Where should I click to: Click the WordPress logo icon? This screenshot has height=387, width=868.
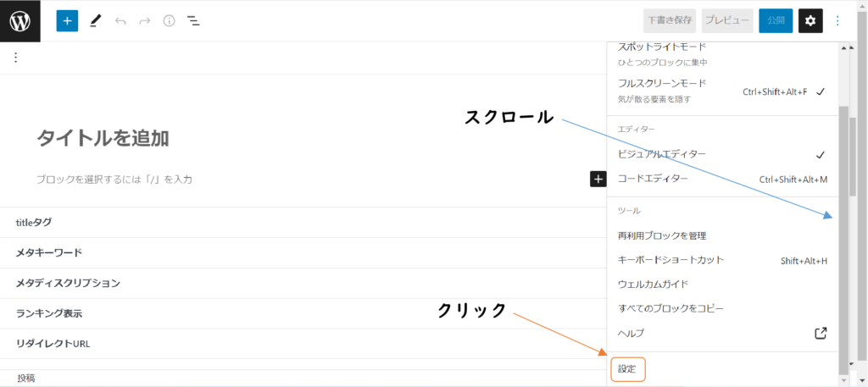point(20,21)
